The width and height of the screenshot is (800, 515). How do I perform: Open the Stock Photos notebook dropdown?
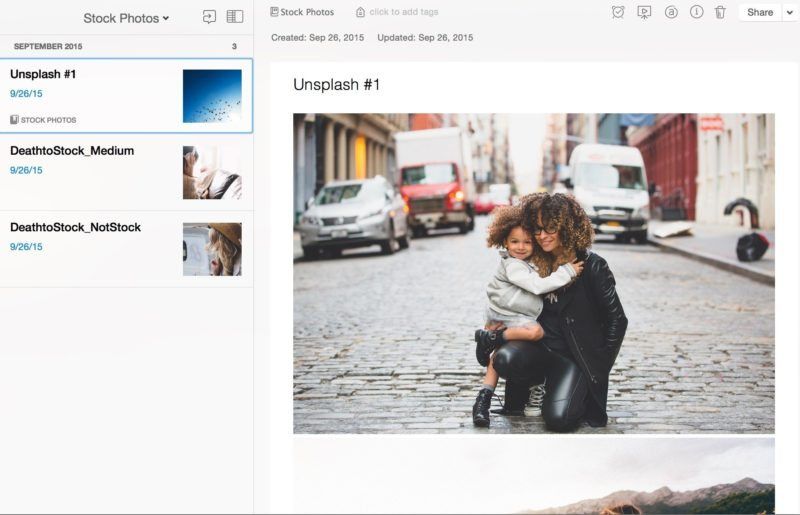(126, 18)
